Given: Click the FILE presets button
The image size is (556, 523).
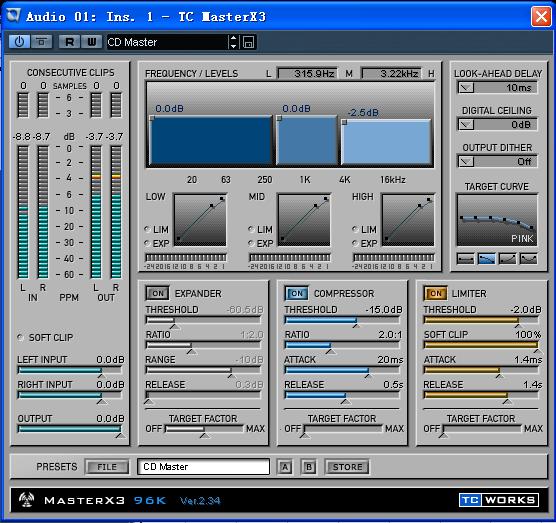Looking at the screenshot, I should pyautogui.click(x=107, y=467).
